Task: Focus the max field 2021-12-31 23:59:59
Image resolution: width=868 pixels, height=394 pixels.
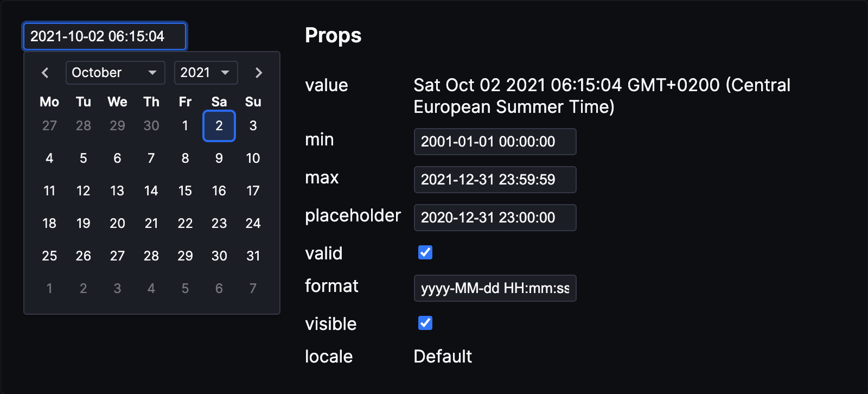Action: click(495, 180)
